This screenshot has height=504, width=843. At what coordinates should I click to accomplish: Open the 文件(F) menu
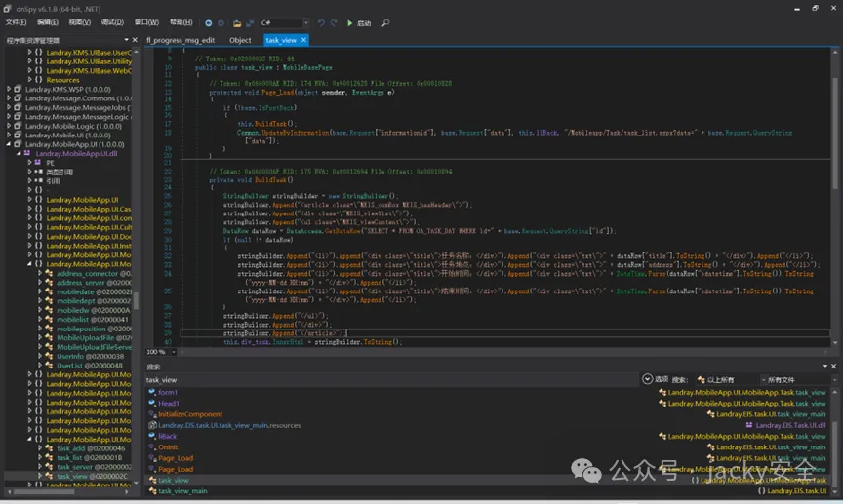(x=17, y=22)
